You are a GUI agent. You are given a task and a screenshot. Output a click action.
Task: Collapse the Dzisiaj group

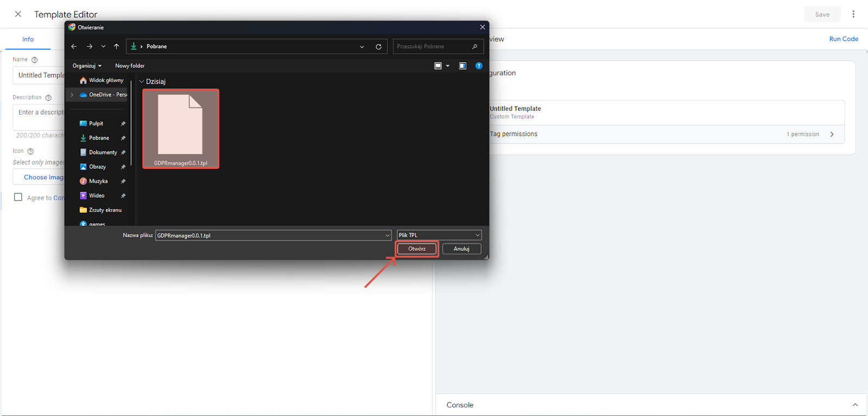(142, 81)
